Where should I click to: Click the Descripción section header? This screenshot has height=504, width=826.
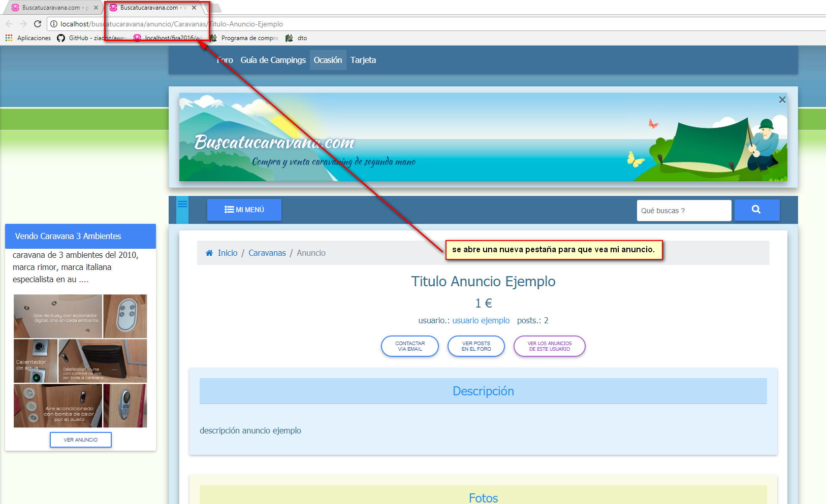click(x=483, y=391)
